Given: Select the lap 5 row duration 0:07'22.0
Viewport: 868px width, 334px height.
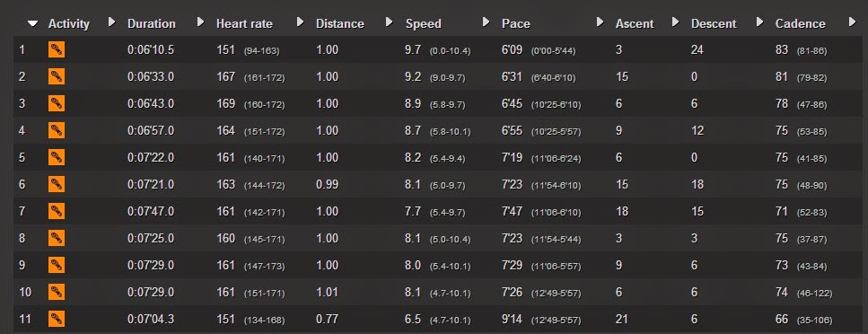Looking at the screenshot, I should [151, 157].
